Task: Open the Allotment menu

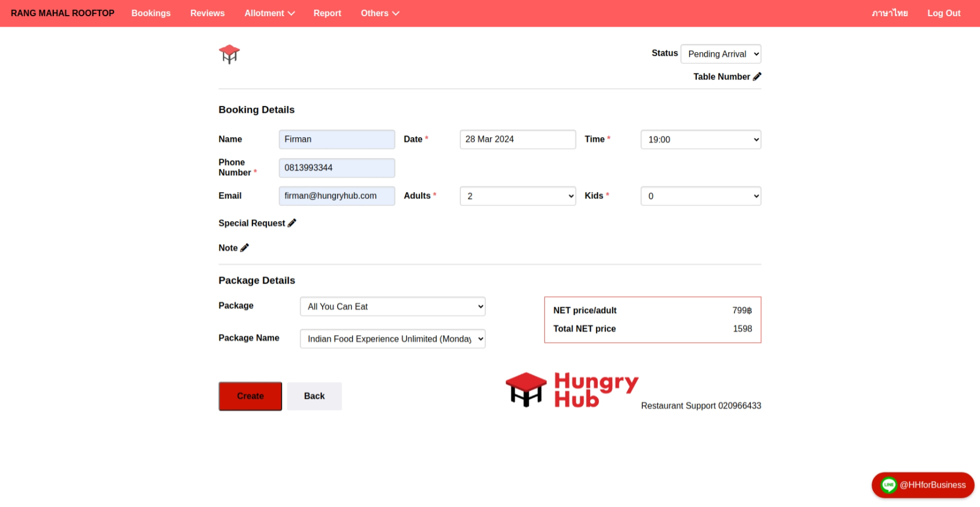Action: pyautogui.click(x=269, y=13)
